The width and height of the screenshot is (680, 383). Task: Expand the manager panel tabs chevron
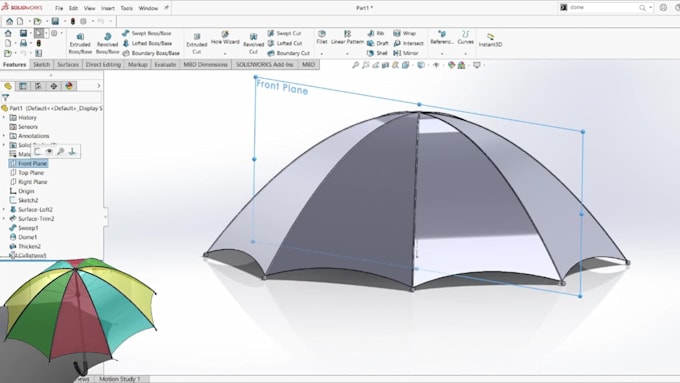[x=98, y=86]
